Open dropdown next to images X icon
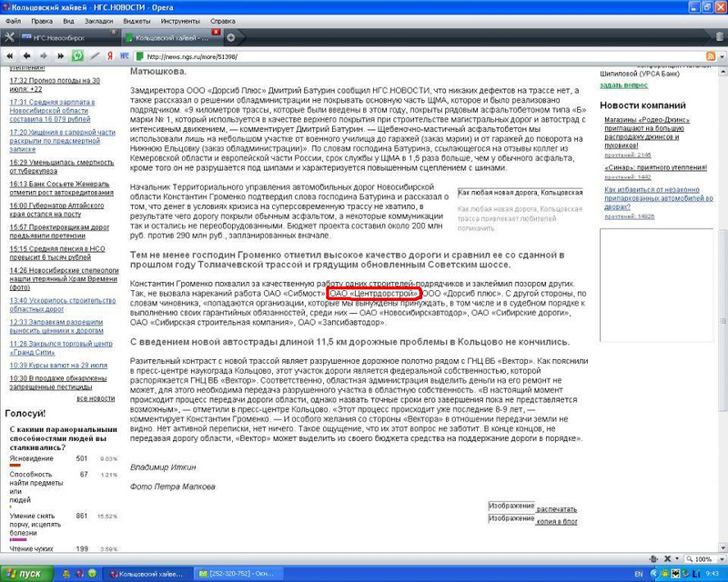The width and height of the screenshot is (728, 582). 677,558
